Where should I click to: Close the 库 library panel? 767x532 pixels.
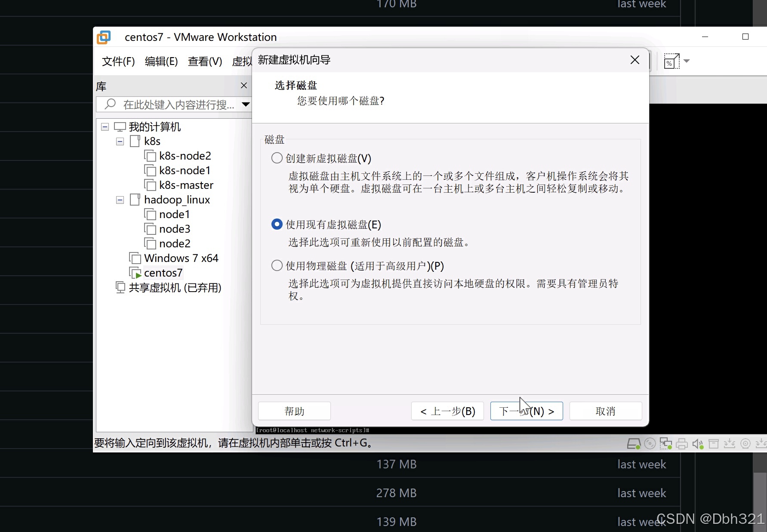pyautogui.click(x=244, y=85)
